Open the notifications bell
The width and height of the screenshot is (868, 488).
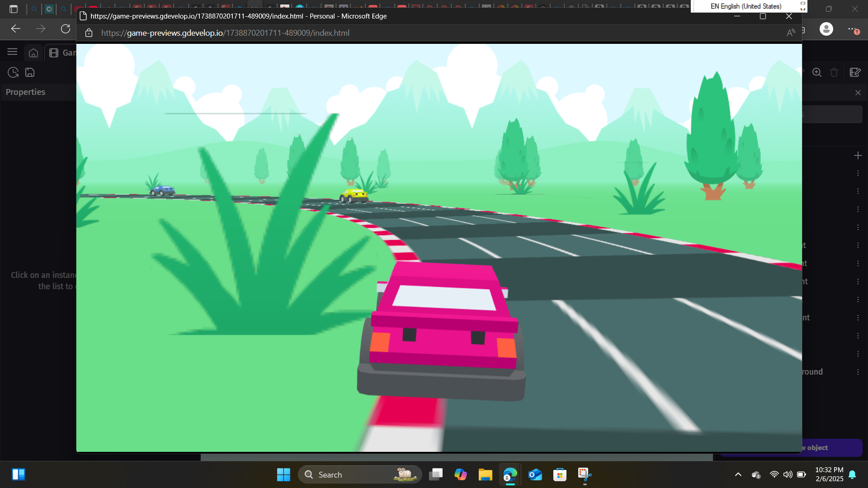(x=853, y=474)
